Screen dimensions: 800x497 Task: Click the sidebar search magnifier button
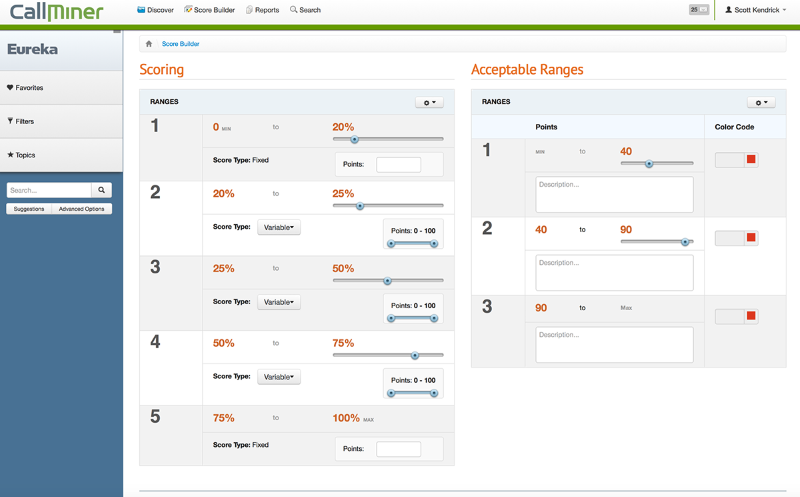[x=102, y=190]
